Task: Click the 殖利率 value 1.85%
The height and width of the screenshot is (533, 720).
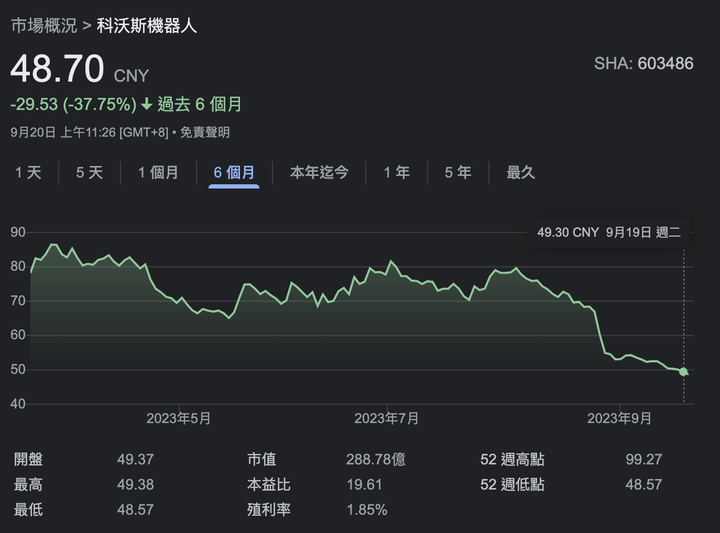Action: pyautogui.click(x=367, y=510)
